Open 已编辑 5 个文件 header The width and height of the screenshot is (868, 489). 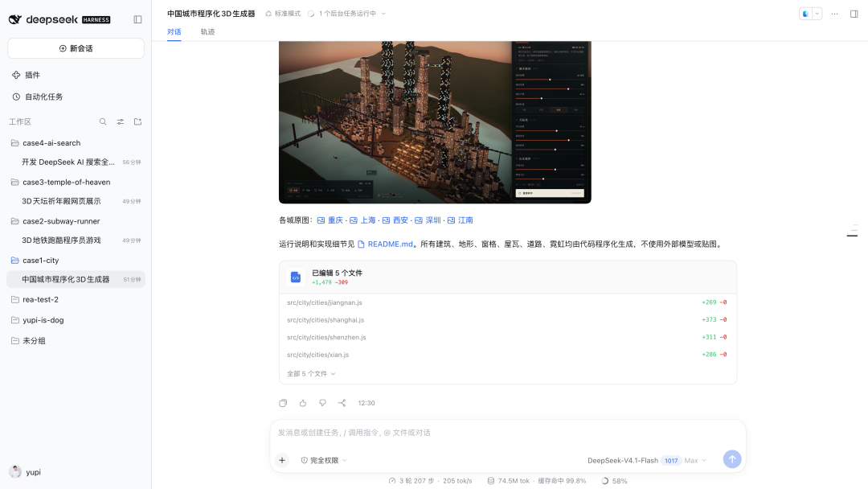[508, 277]
